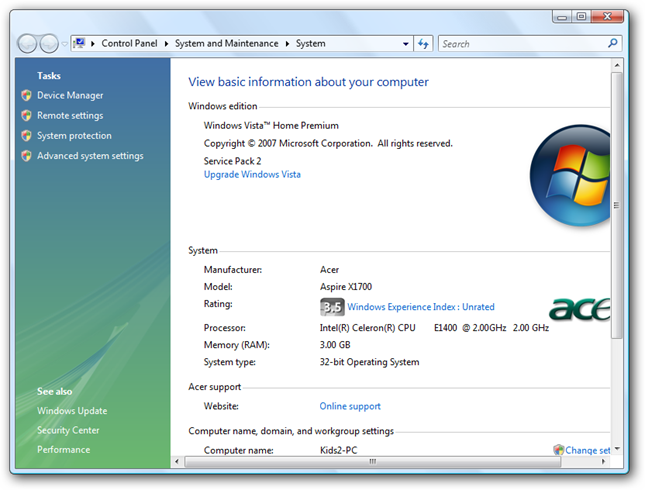Image resolution: width=645 pixels, height=490 pixels.
Task: Open Windows Experience Index : Unrated link
Action: pos(420,307)
